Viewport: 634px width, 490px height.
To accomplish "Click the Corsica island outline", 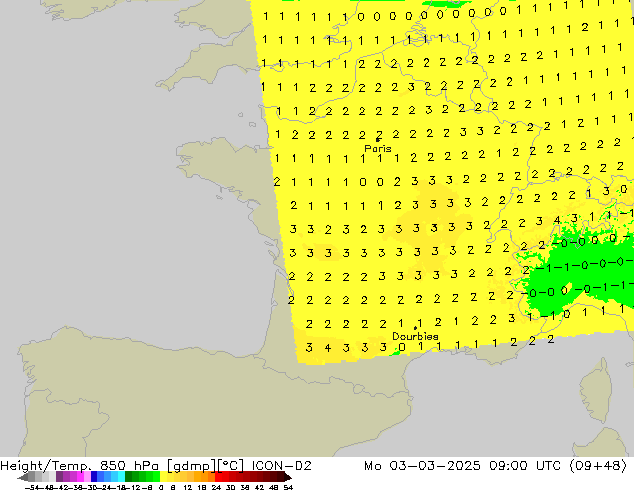I will (x=598, y=392).
